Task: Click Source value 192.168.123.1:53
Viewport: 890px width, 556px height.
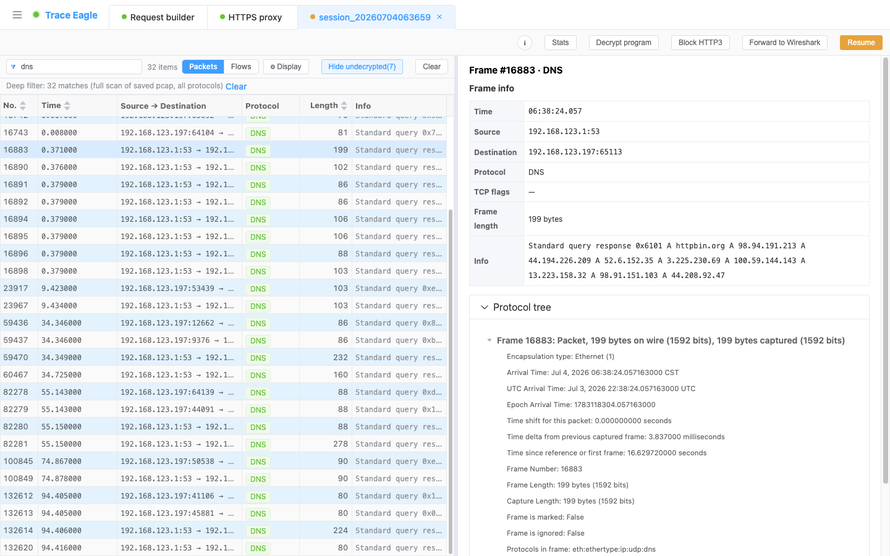Action: pos(564,132)
